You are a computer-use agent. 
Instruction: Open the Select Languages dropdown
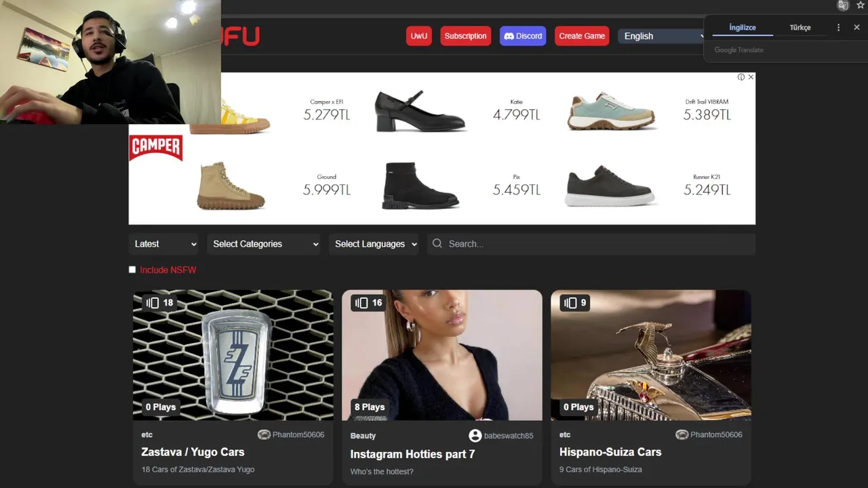tap(374, 244)
